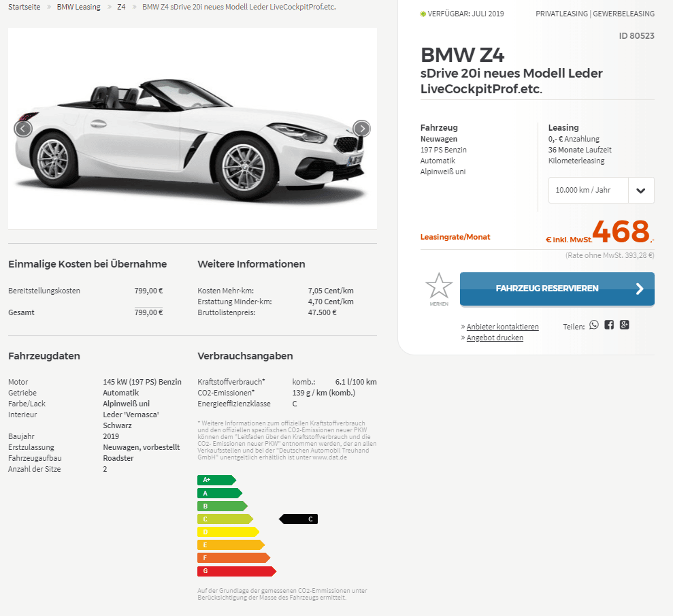Click Bruttolistenpreis value 47.500 €
Screen dimensions: 673x616
(322, 312)
